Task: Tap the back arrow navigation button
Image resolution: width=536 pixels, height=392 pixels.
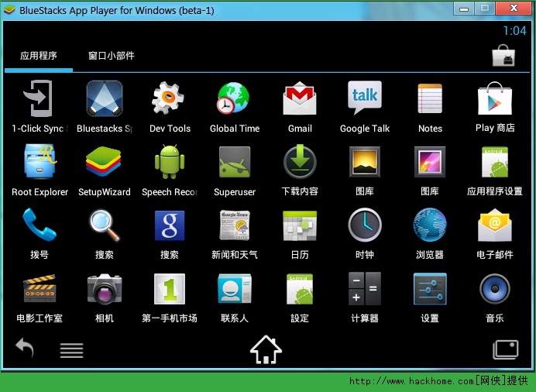Action: [x=25, y=347]
